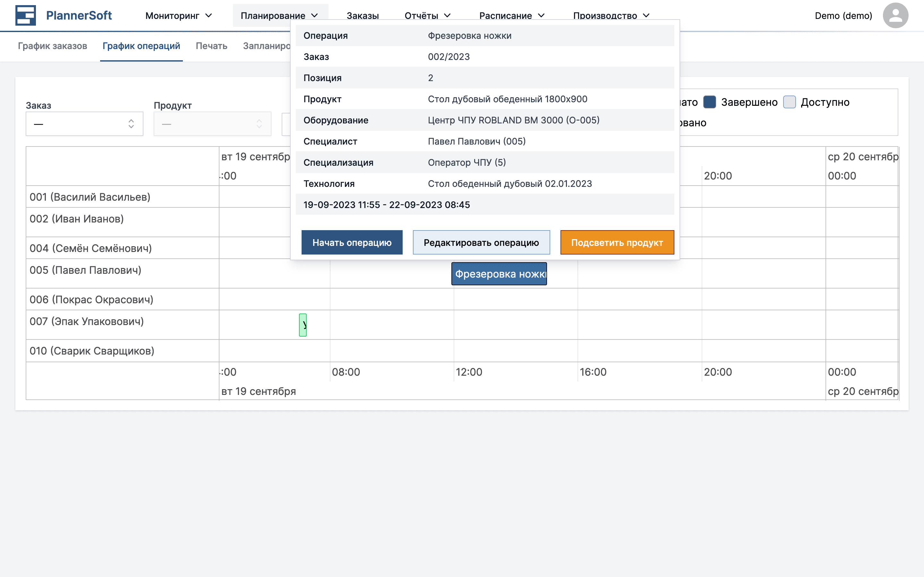
Task: Toggle the Завершено legend checkbox
Action: [x=709, y=102]
